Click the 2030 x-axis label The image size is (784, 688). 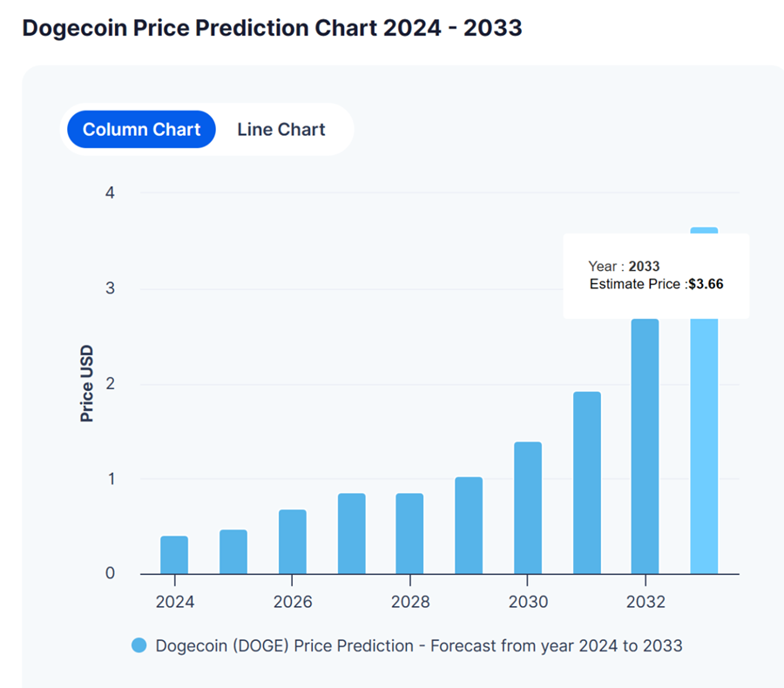tap(528, 602)
